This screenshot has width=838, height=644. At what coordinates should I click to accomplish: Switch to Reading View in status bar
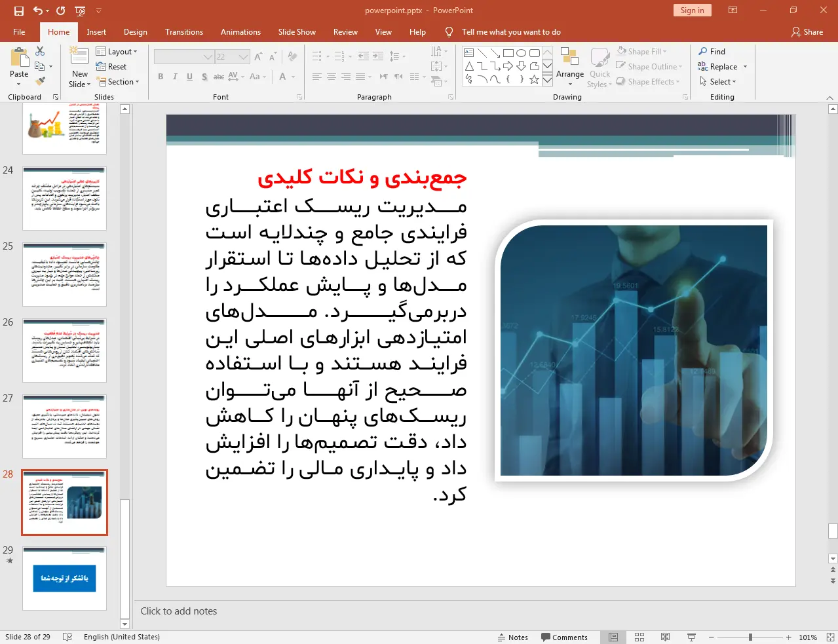point(665,637)
